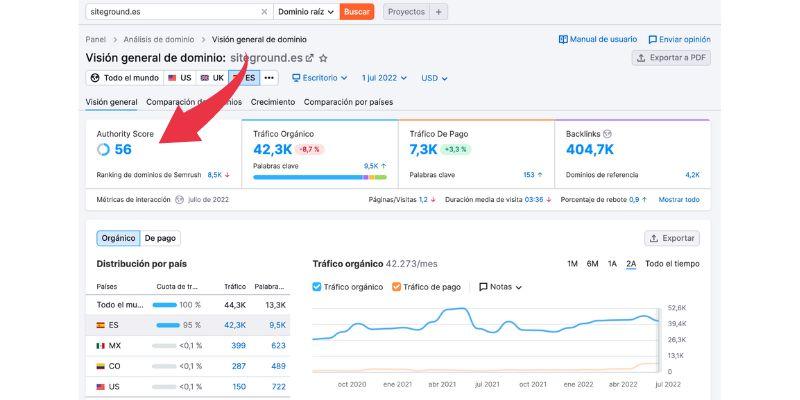Click Tráfico Orgánico value 42,3K

[x=272, y=149]
